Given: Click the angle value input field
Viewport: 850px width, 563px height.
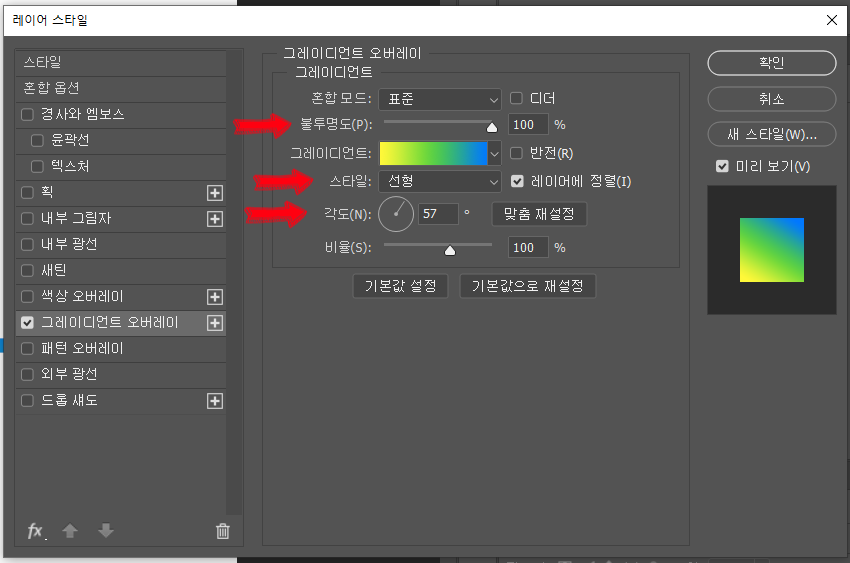Looking at the screenshot, I should click(x=437, y=214).
